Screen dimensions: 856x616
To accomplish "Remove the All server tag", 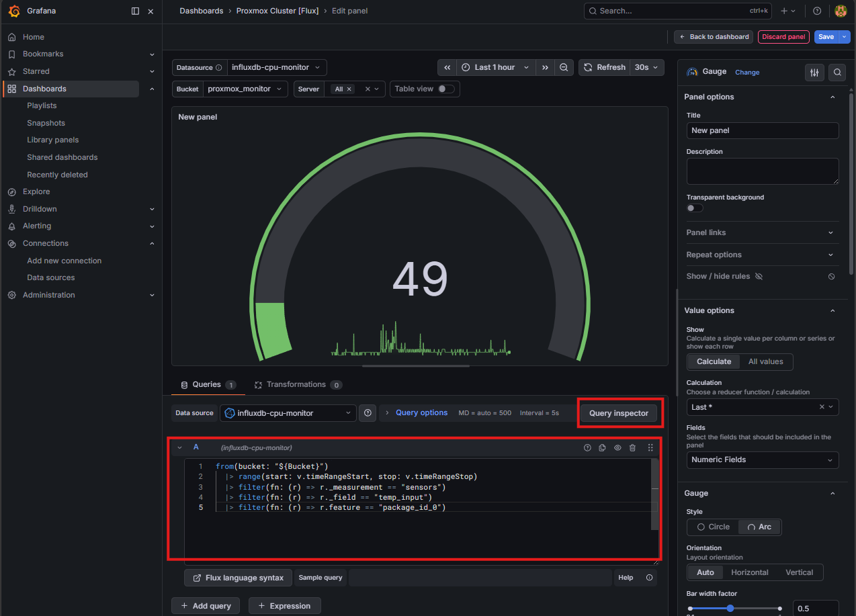I will pos(349,89).
